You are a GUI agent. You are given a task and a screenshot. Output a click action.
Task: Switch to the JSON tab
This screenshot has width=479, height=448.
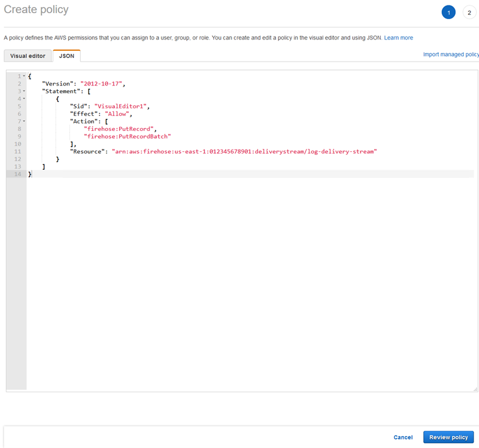click(66, 55)
